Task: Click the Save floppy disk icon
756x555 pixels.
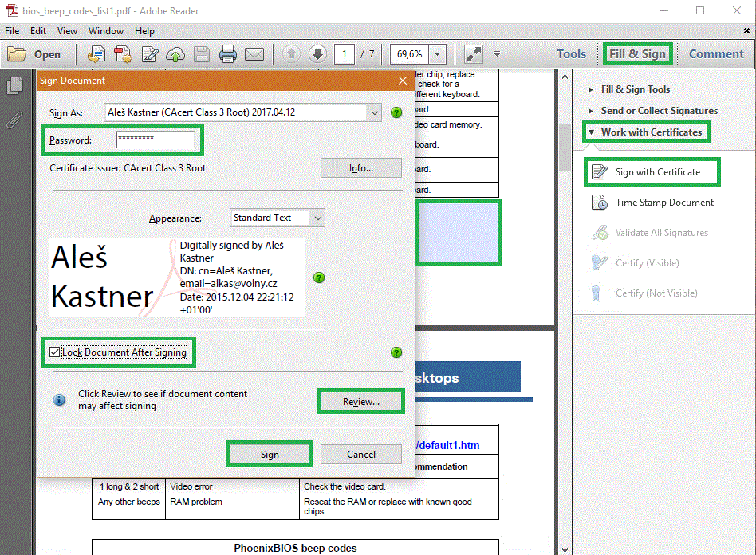Action: [x=202, y=54]
